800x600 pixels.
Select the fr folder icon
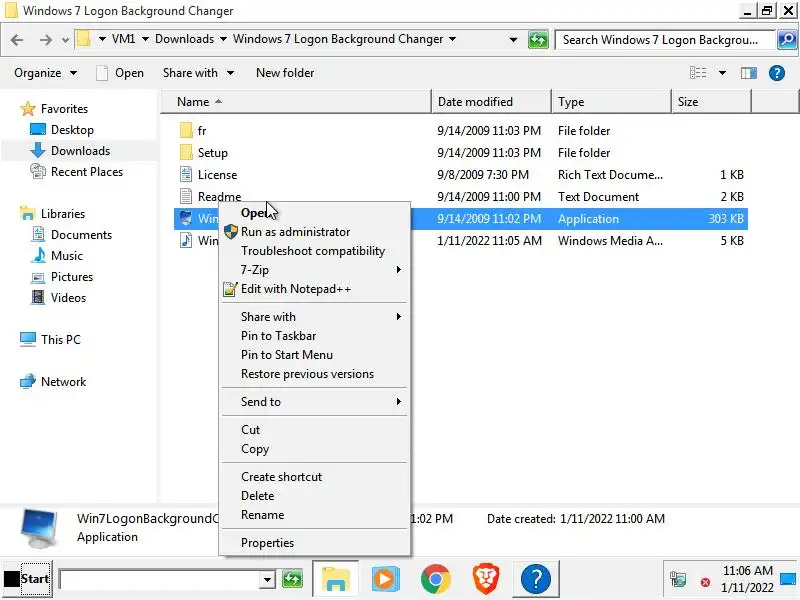186,131
